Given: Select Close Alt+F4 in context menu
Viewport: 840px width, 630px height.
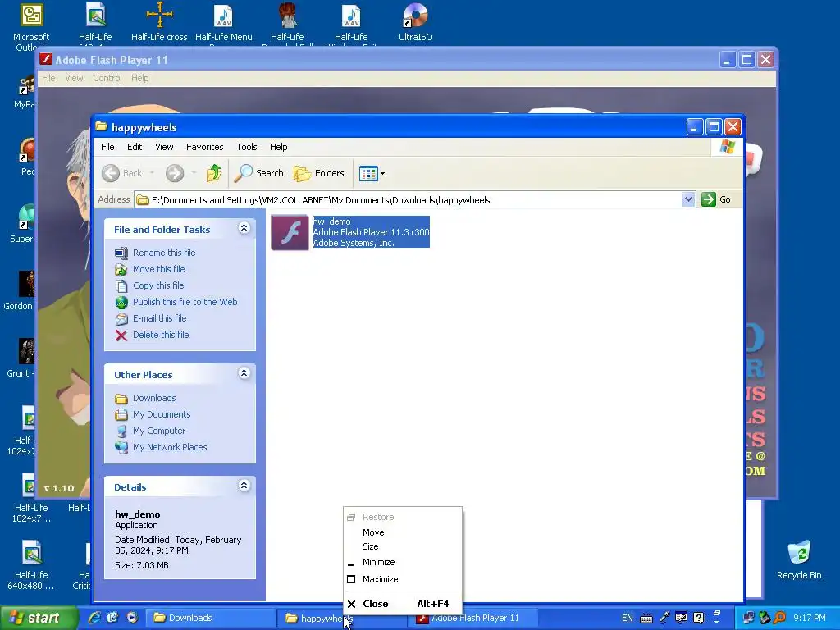Looking at the screenshot, I should pos(402,604).
